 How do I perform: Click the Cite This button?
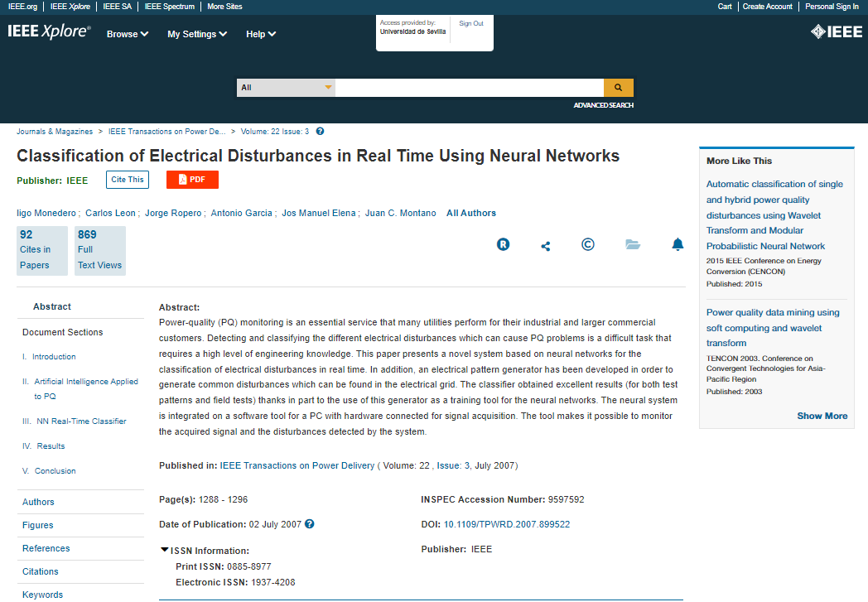(x=128, y=180)
